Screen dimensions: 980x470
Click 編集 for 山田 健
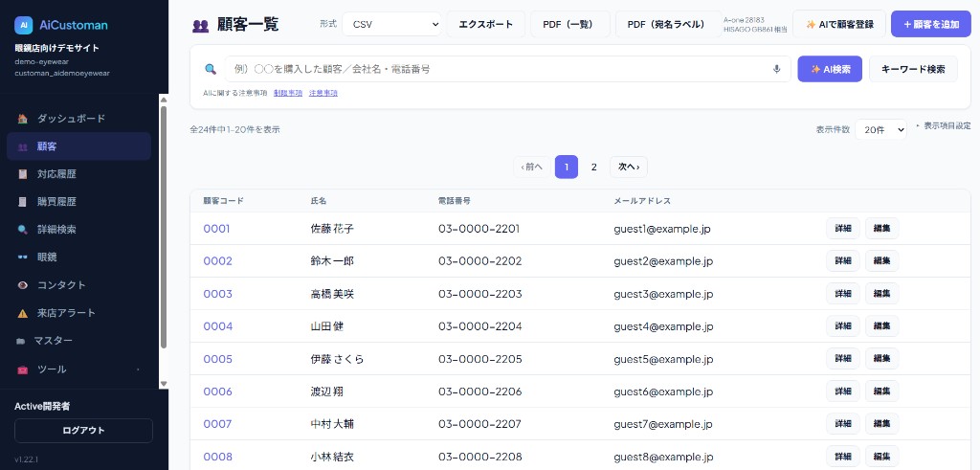tap(881, 326)
